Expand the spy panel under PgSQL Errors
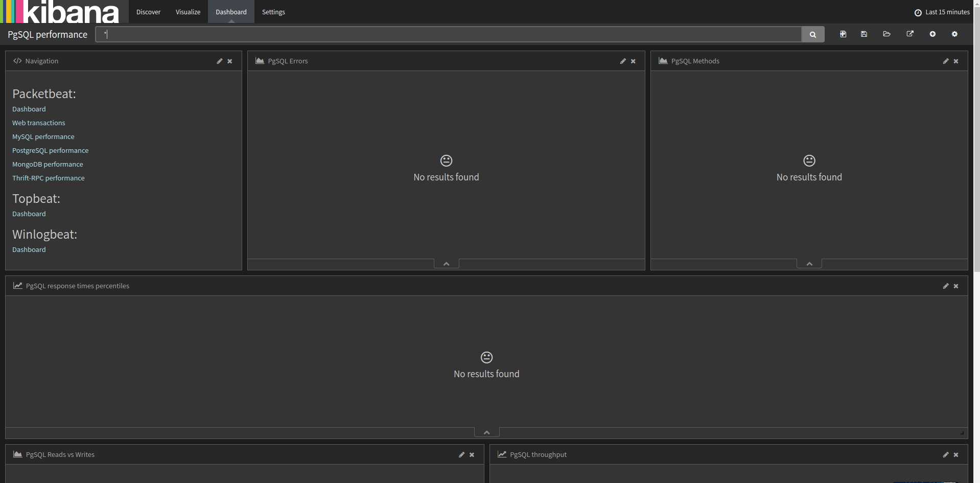 447,264
